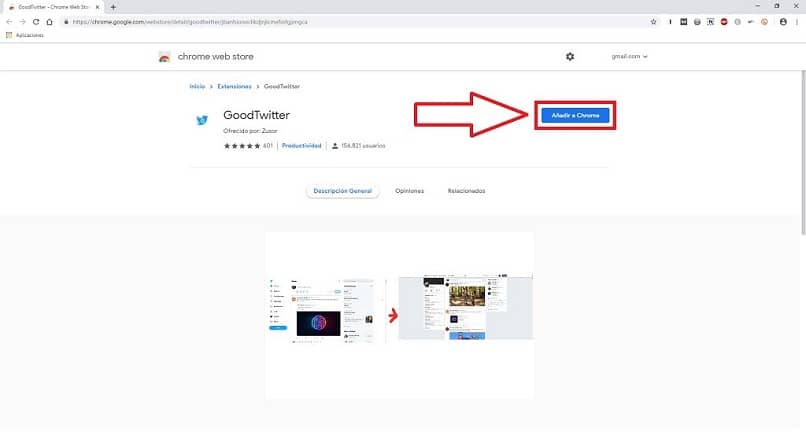Bookmark this page with the star icon
The image size is (806, 436).
(x=653, y=22)
